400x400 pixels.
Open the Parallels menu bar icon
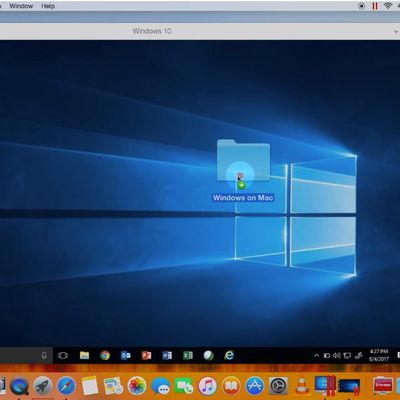pyautogui.click(x=375, y=6)
